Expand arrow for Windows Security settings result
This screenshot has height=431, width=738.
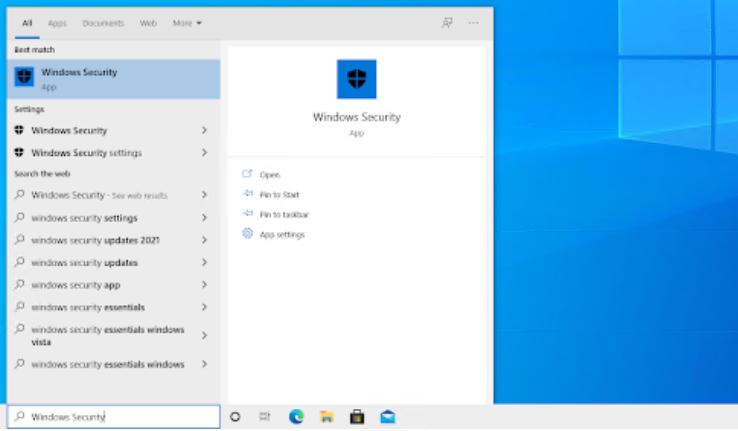coord(204,153)
